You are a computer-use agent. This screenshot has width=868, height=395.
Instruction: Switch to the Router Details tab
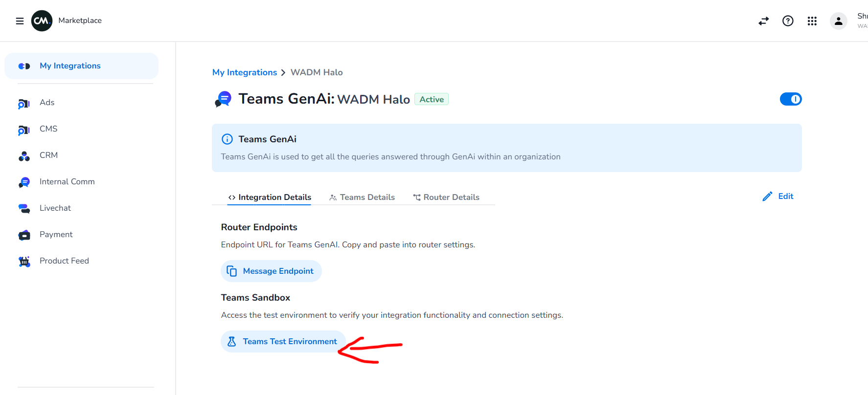(446, 197)
